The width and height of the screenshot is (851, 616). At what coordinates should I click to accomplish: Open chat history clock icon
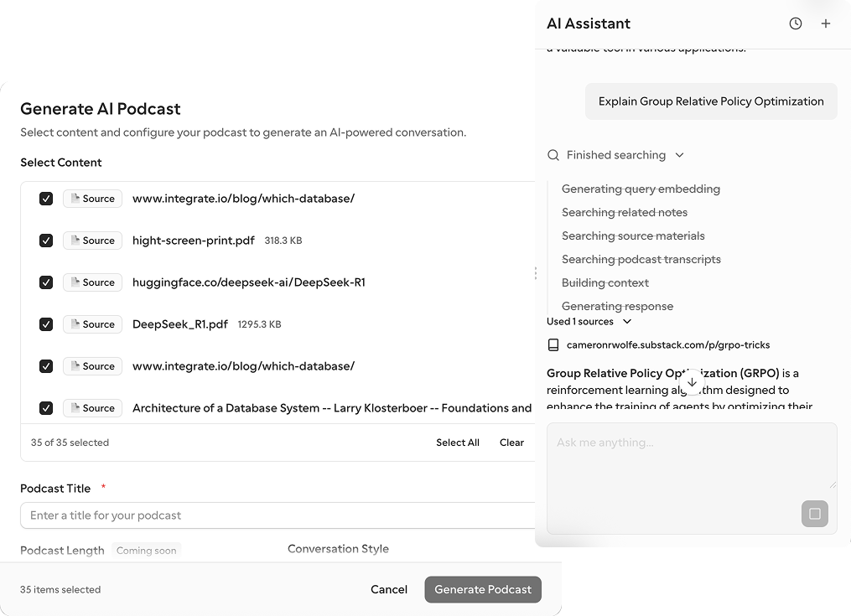point(796,23)
